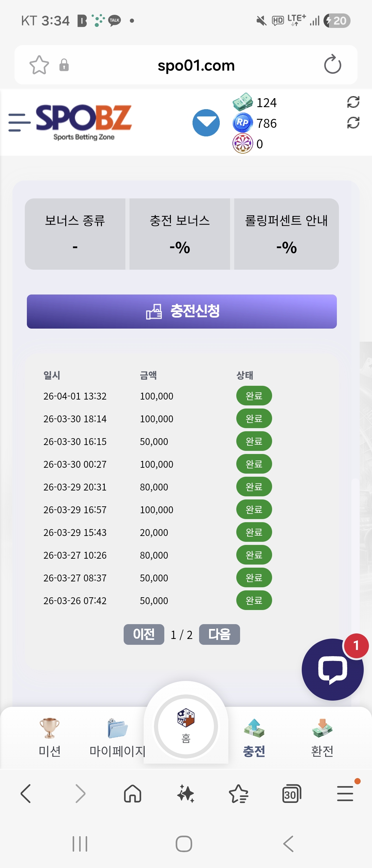This screenshot has width=372, height=868.
Task: Go to previous page with 이전
Action: [x=144, y=634]
